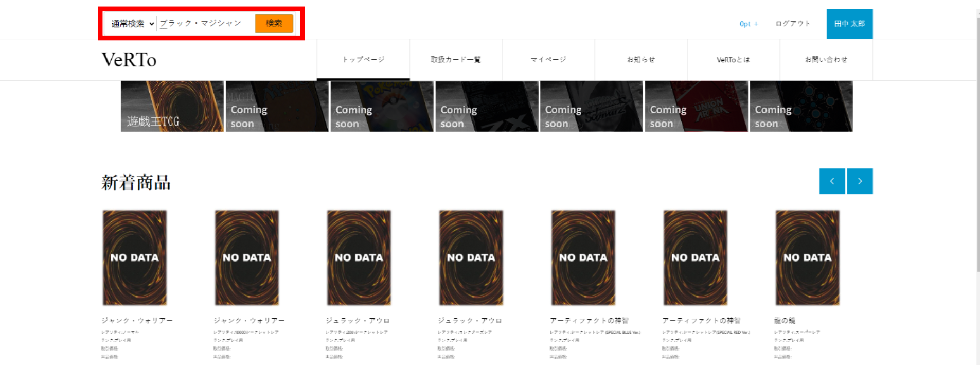Select the 遊戯王TCG category banner

tap(172, 106)
